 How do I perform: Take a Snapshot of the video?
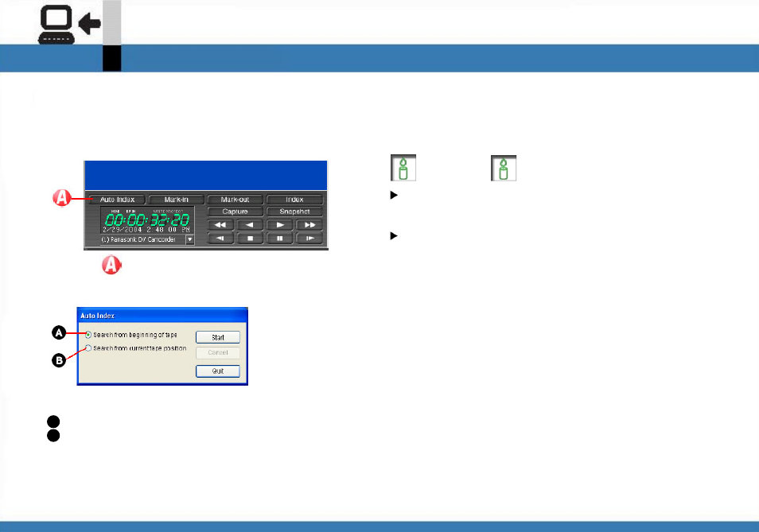point(294,212)
